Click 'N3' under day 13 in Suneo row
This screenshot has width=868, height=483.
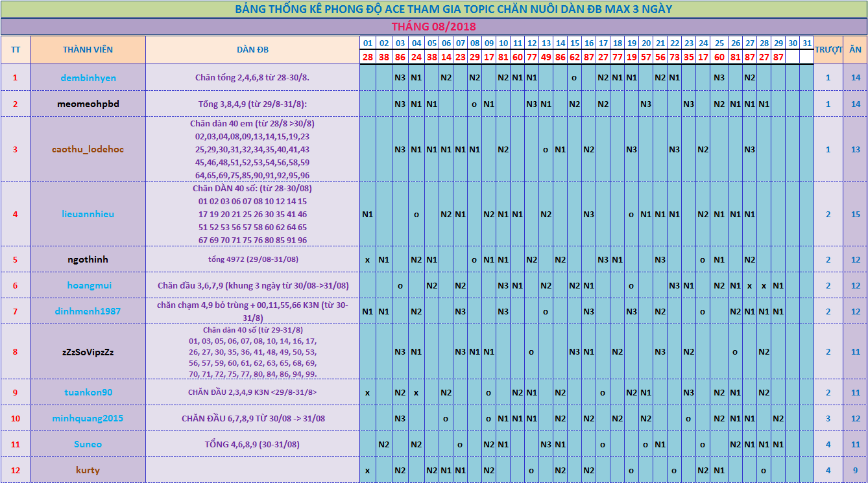point(546,444)
